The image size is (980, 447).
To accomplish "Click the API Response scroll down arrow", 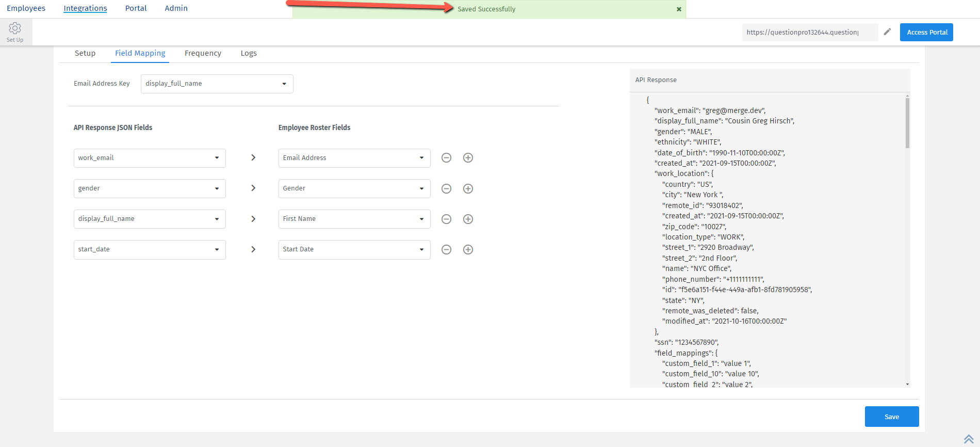I will 907,384.
